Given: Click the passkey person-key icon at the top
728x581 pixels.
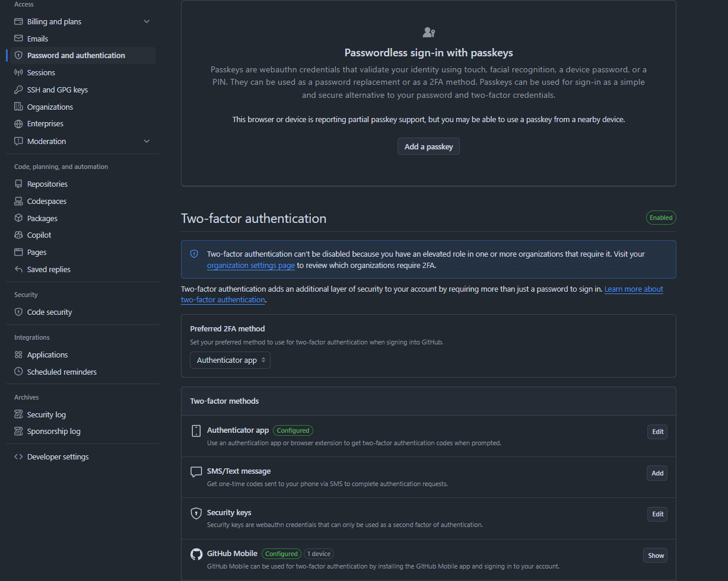Looking at the screenshot, I should click(x=429, y=32).
